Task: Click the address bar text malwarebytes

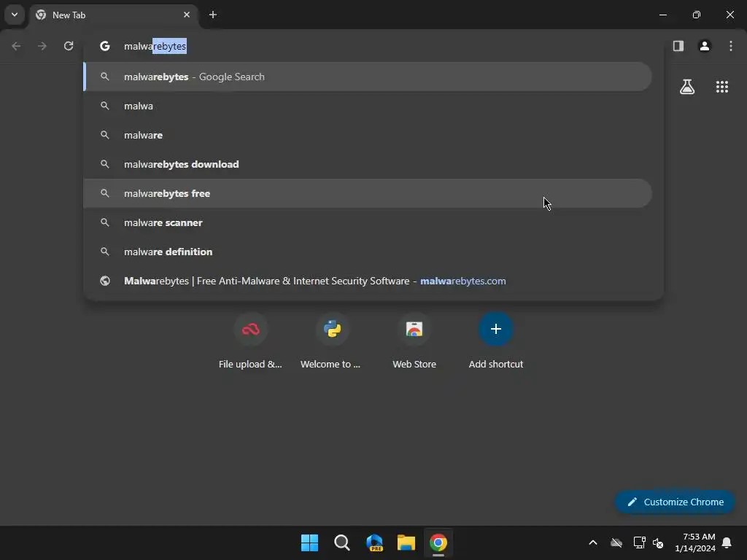Action: [155, 46]
